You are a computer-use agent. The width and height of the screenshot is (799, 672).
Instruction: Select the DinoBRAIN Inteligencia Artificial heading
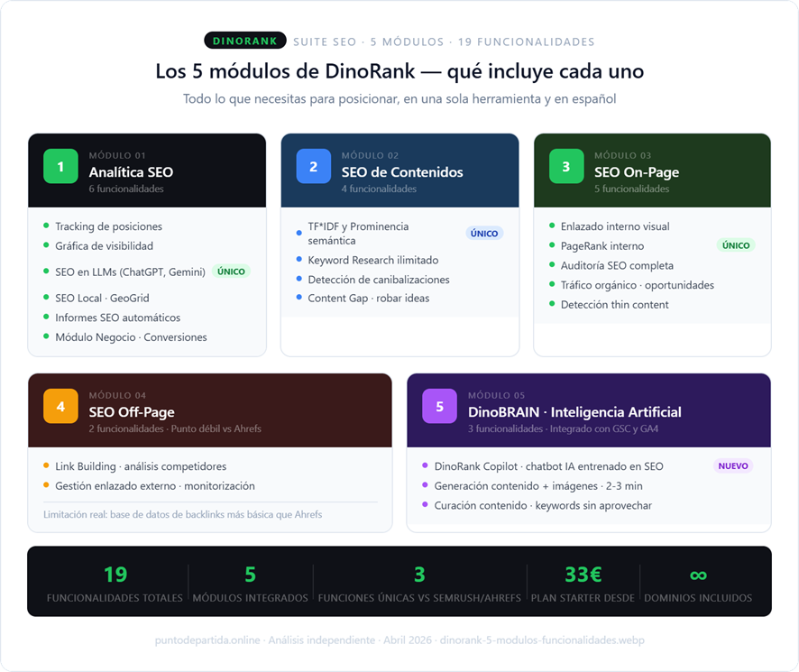[574, 412]
